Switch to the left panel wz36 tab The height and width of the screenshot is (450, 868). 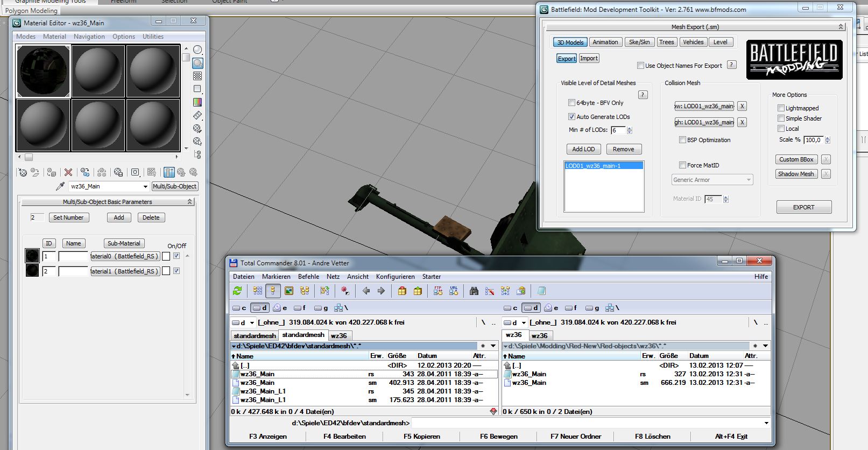[339, 335]
